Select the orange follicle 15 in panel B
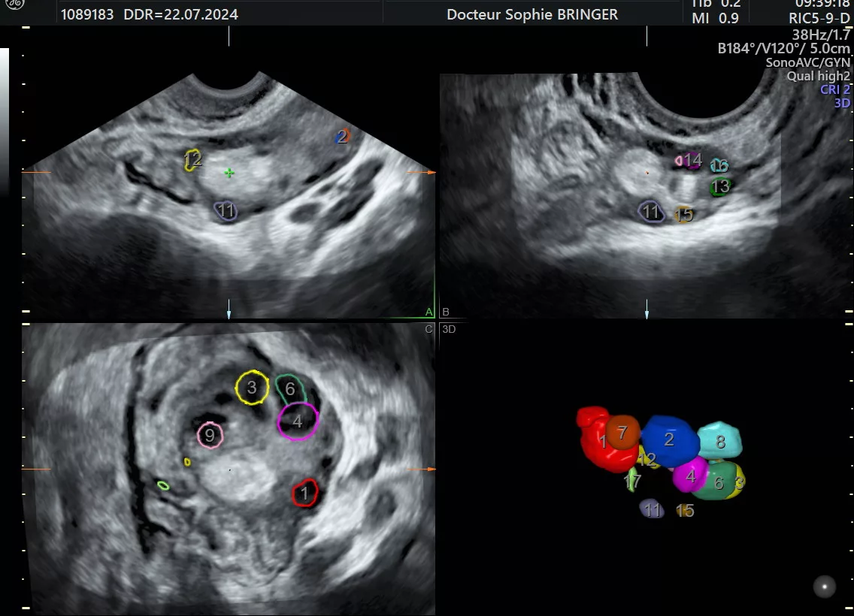 683,215
